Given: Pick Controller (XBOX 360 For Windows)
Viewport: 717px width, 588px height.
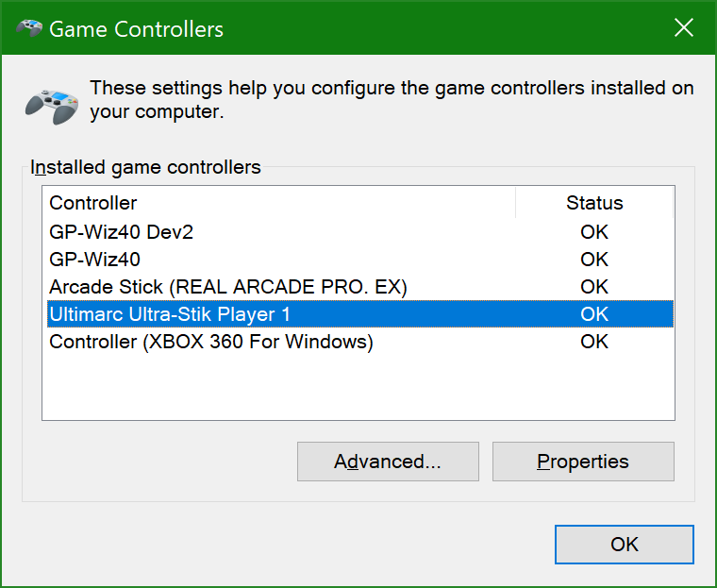Looking at the screenshot, I should click(x=211, y=342).
